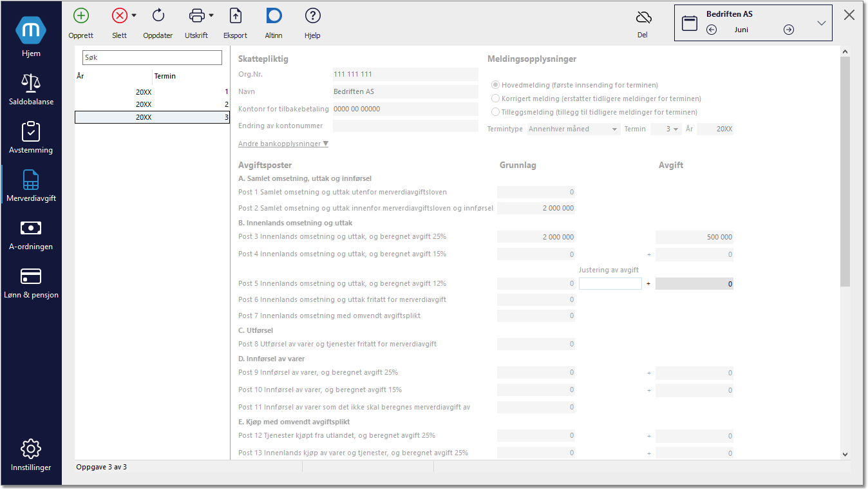Expand Andre bankopplysninger link
Image resolution: width=868 pixels, height=490 pixels.
pos(283,144)
